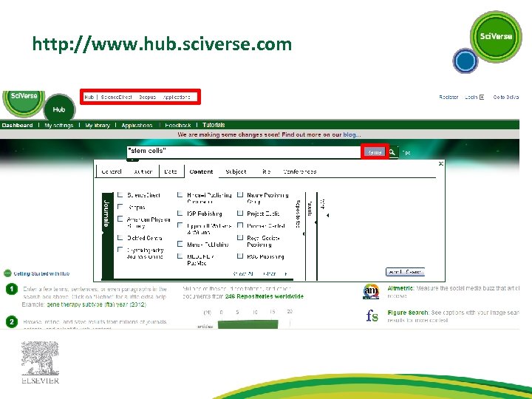Open Tutorials in the menu bar
Viewport: 532px width, 399px height.
point(214,125)
